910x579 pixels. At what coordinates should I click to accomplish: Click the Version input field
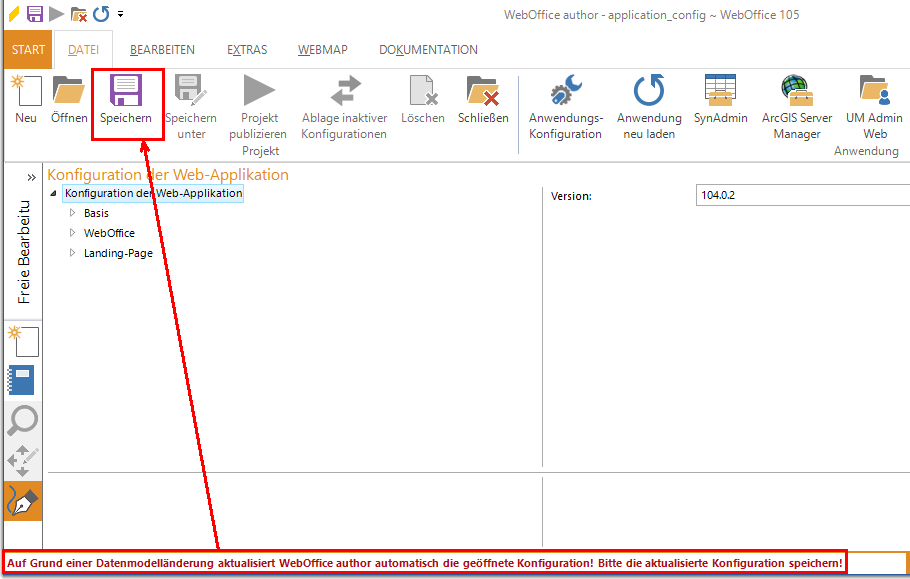click(x=803, y=195)
